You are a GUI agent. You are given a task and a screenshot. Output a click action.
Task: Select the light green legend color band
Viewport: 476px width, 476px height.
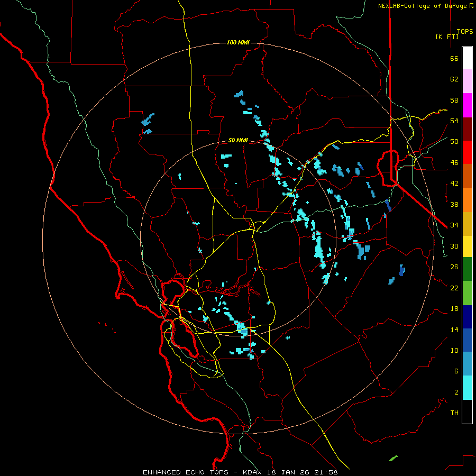point(467,293)
